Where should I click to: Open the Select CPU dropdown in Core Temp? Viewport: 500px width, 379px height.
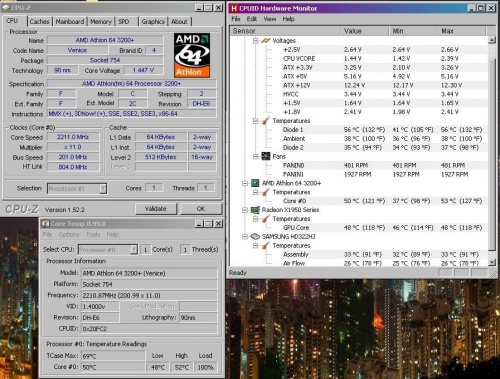click(x=134, y=249)
